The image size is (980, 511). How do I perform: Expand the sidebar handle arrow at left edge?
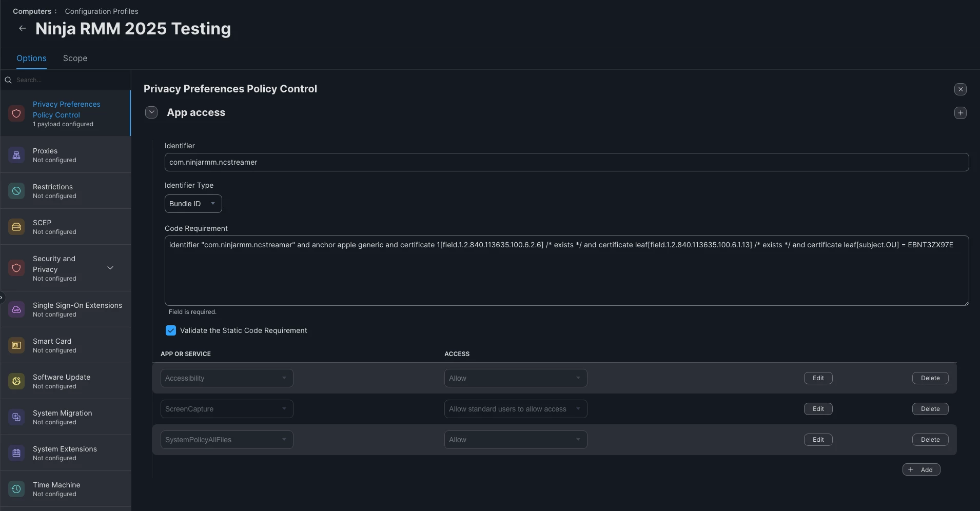(x=2, y=297)
